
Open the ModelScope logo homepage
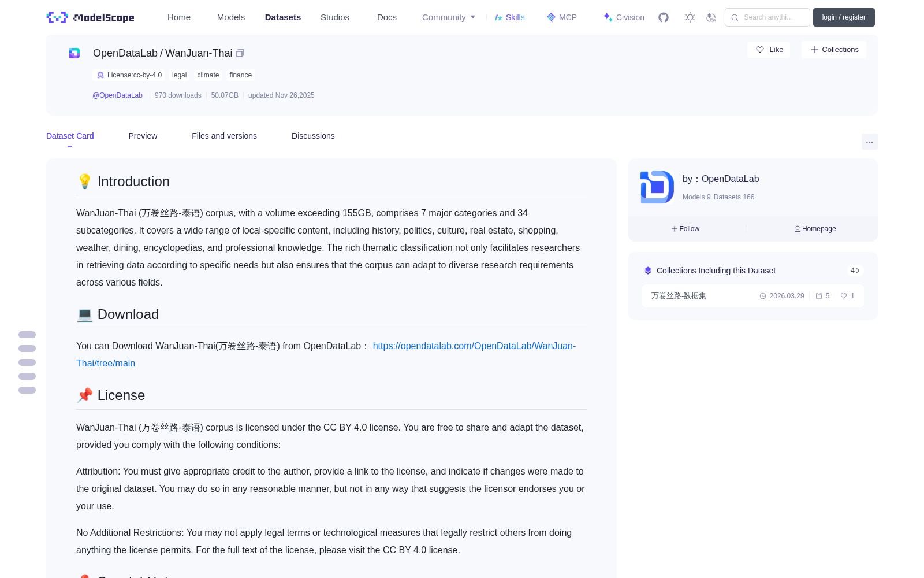pos(91,17)
